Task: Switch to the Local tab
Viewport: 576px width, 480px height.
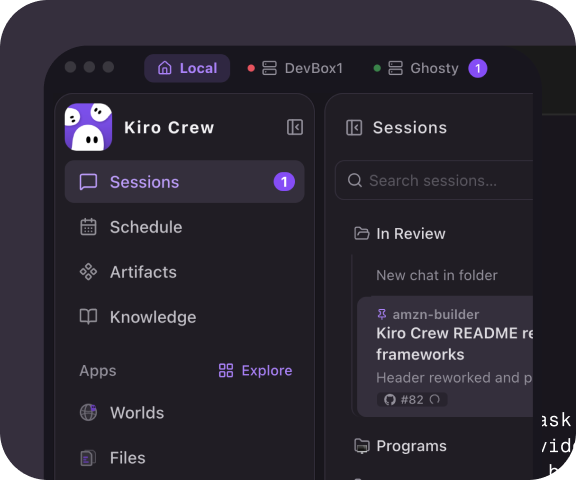Action: point(187,68)
